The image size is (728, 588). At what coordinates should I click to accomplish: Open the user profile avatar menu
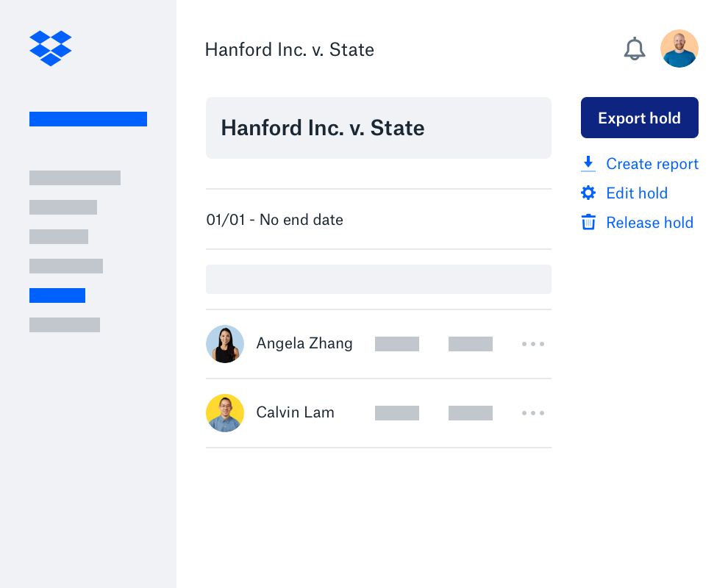pos(679,49)
